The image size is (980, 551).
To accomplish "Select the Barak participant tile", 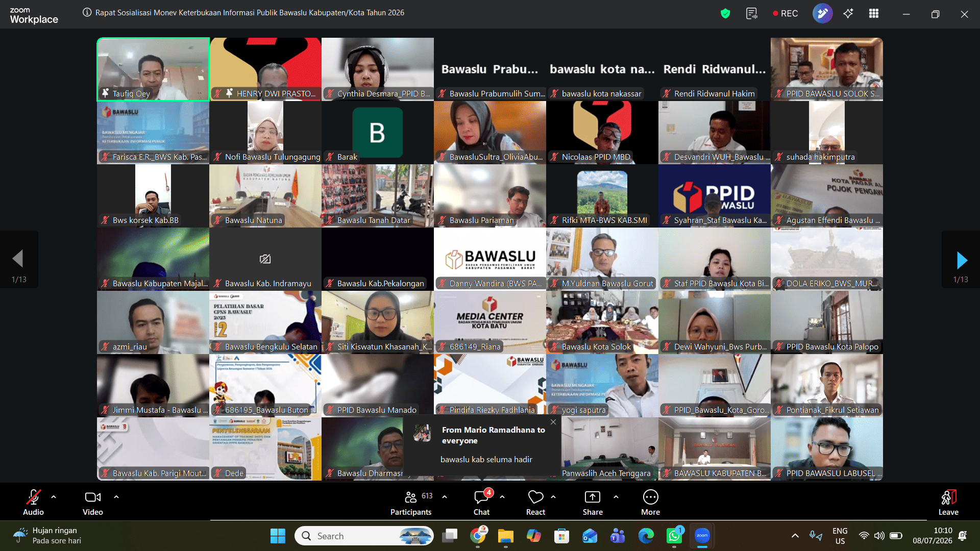I will 378,133.
